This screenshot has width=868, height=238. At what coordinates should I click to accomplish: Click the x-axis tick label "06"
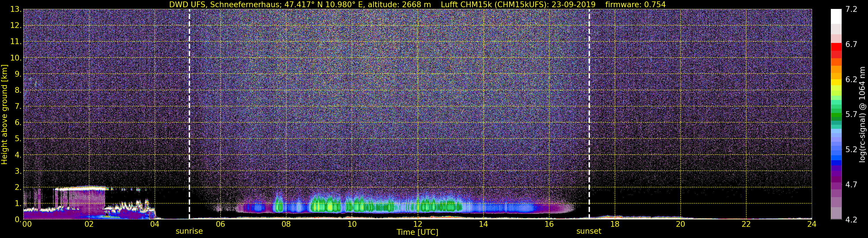click(220, 224)
